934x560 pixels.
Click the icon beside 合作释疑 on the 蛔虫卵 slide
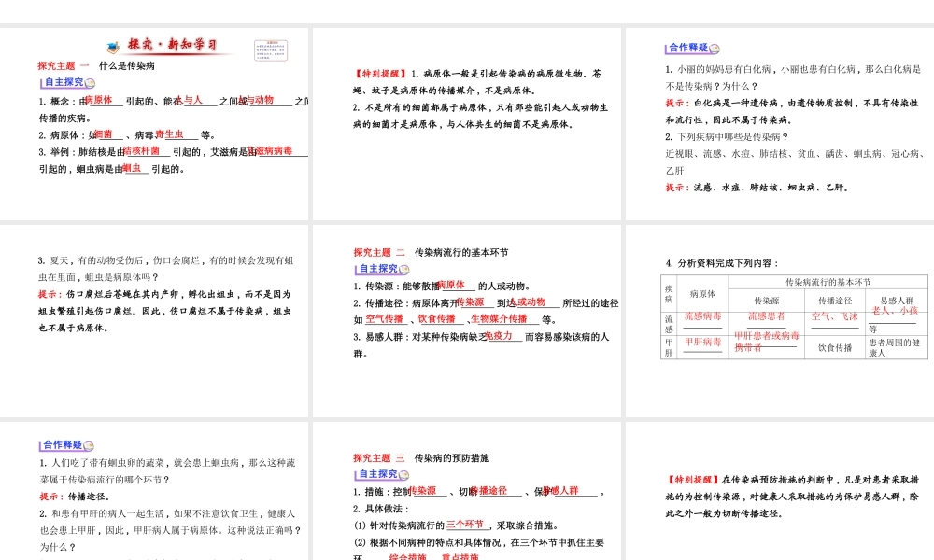point(89,446)
